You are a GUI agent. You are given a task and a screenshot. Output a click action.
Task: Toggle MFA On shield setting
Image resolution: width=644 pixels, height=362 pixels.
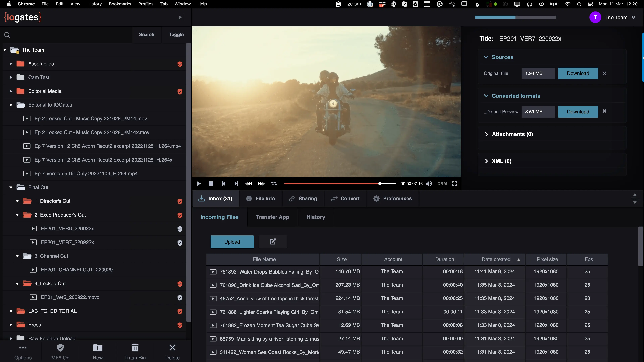(60, 352)
